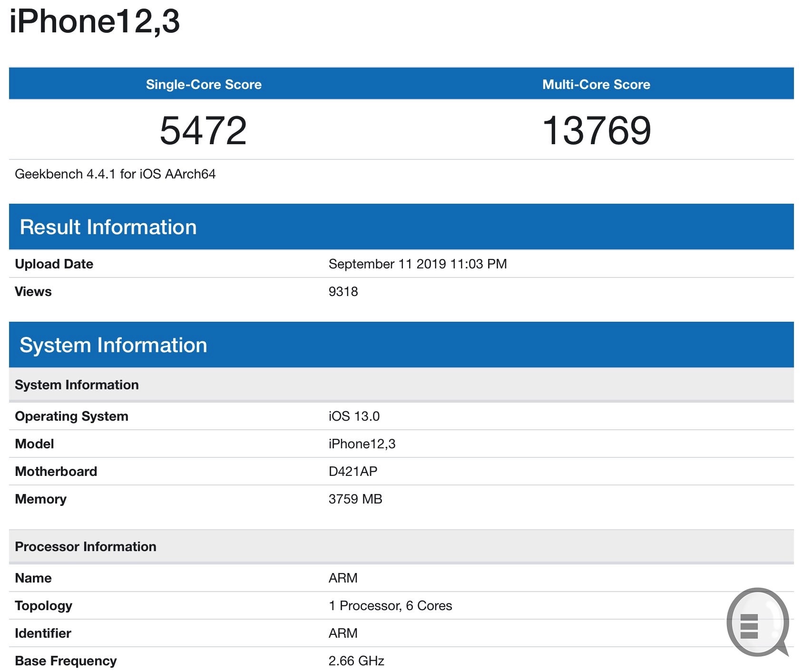Select the memory value 3759 MB

point(355,499)
